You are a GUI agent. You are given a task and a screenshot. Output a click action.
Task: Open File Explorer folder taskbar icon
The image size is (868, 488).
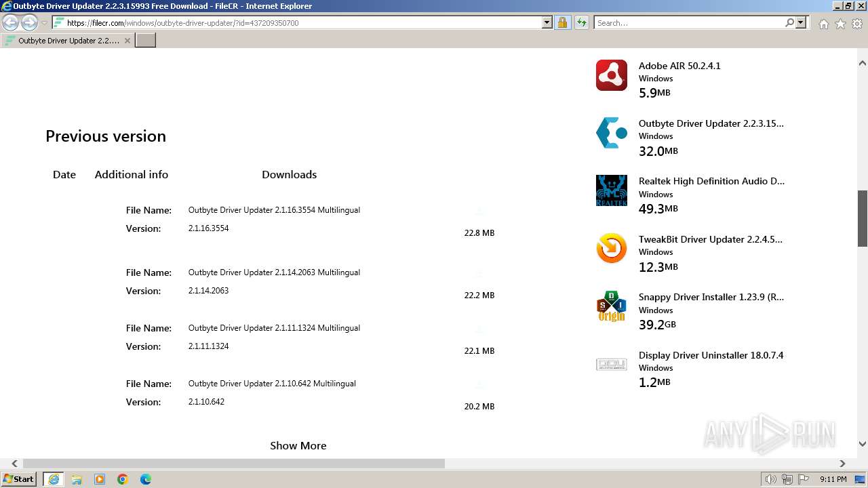[77, 479]
